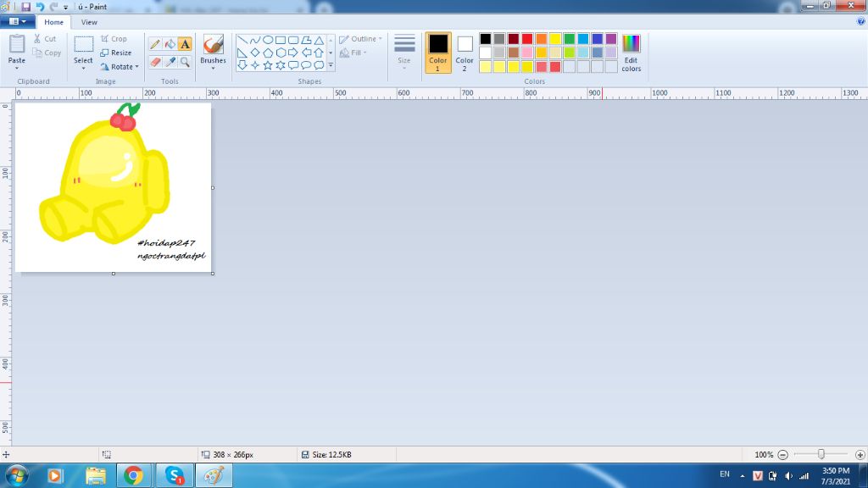Viewport: 868px width, 488px height.
Task: Click the Redo arrow in title bar
Action: point(53,7)
